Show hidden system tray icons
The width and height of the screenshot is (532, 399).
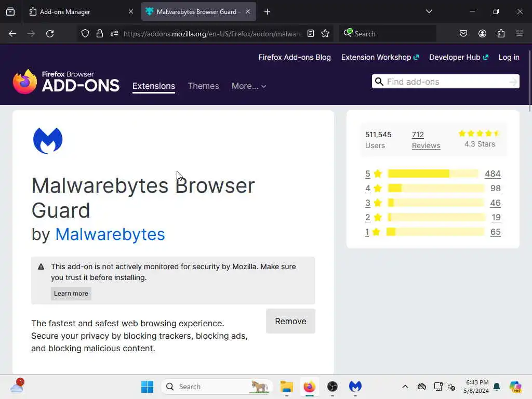(x=405, y=387)
